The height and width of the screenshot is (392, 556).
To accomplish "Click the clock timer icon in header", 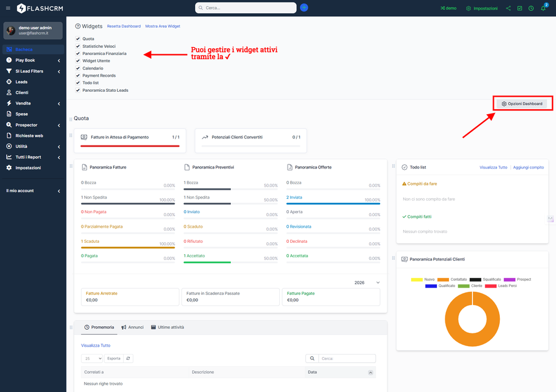I will click(531, 8).
